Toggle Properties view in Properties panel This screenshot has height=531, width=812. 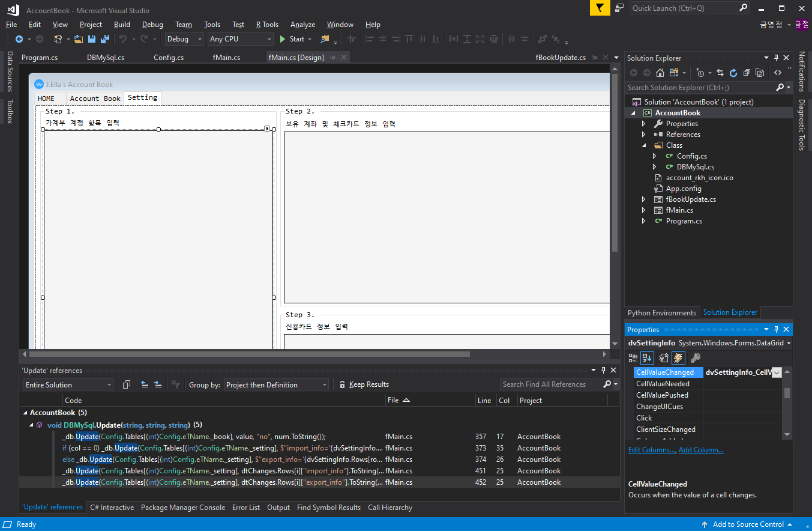click(x=664, y=358)
